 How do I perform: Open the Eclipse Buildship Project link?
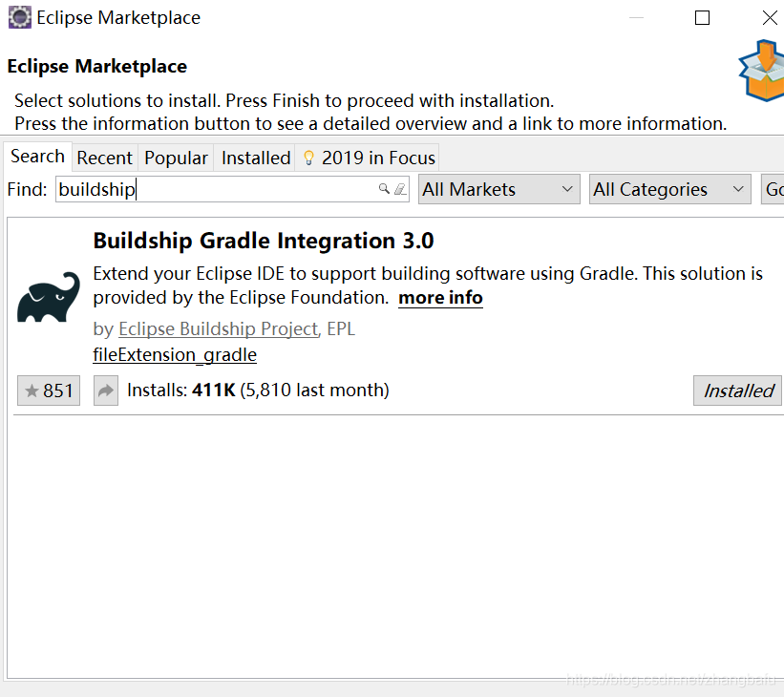point(219,329)
